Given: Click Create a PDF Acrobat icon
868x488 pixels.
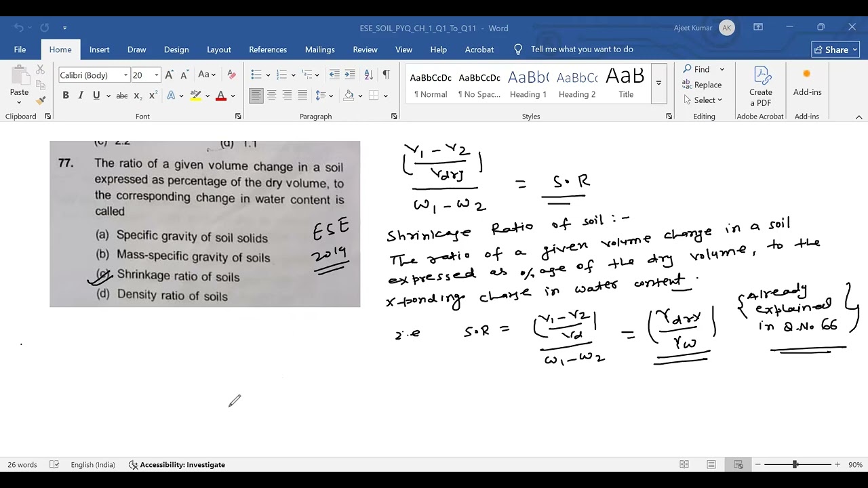Looking at the screenshot, I should (761, 85).
